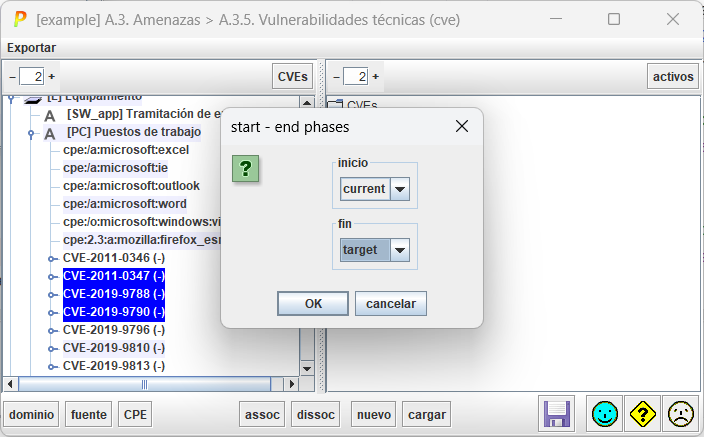The height and width of the screenshot is (437, 704).
Task: Click the cargar button
Action: pos(427,414)
